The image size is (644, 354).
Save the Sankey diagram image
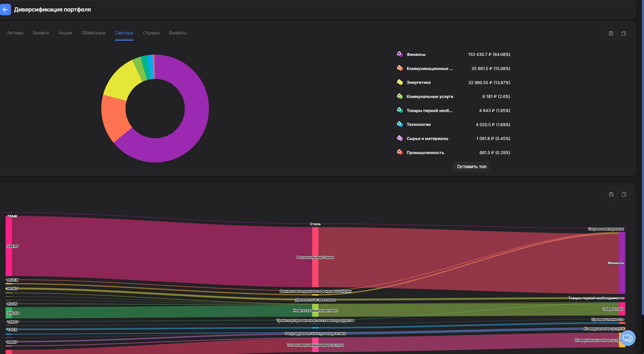click(611, 194)
